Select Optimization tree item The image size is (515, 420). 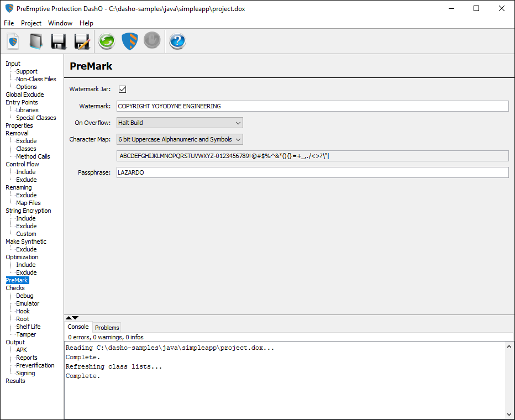(x=22, y=257)
